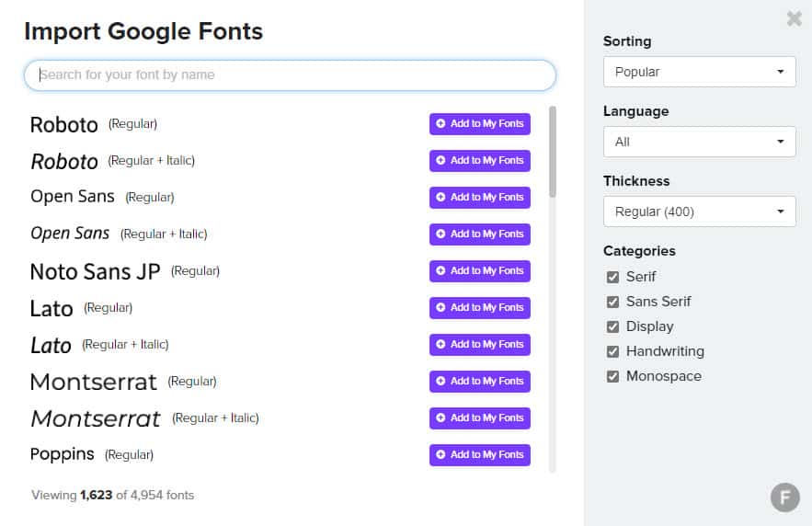This screenshot has height=526, width=812.
Task: Add Roboto Regular + Italic to My Fonts
Action: (x=479, y=161)
